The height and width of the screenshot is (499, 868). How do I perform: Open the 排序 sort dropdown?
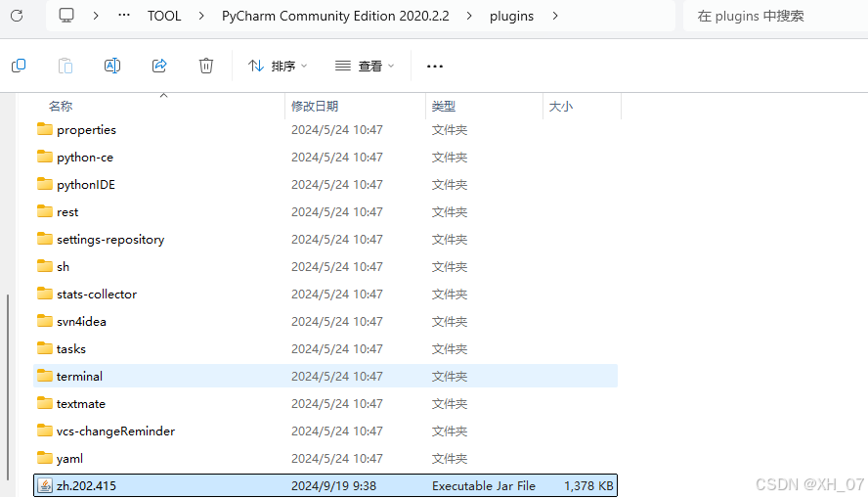tap(278, 66)
